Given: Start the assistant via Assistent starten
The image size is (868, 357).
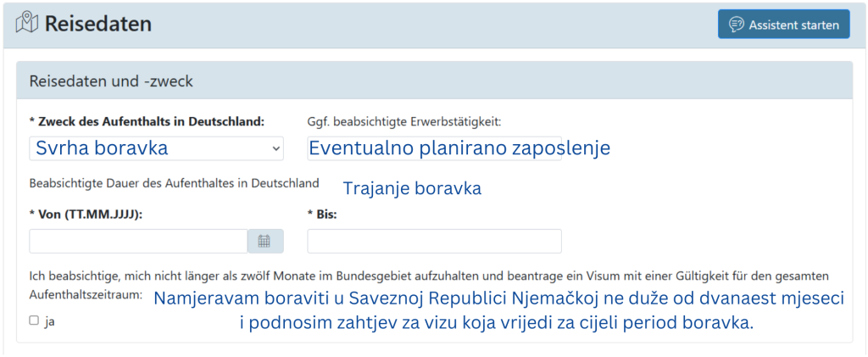Looking at the screenshot, I should [783, 25].
